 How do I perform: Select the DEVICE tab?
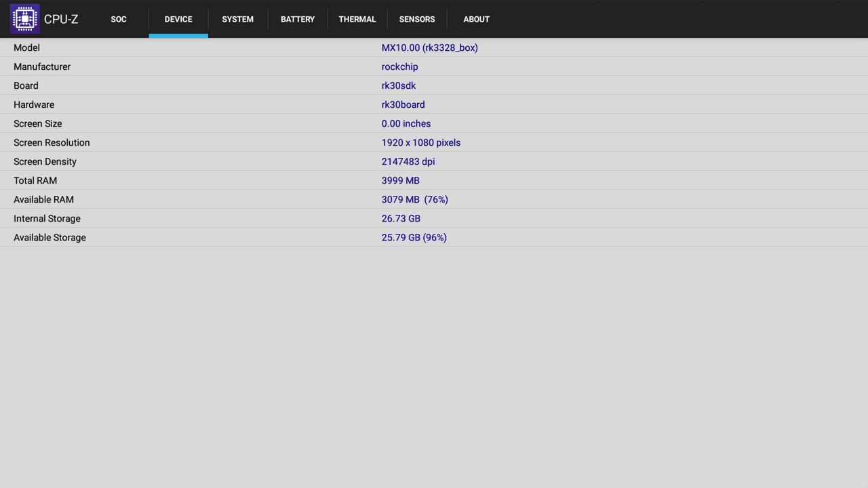178,19
